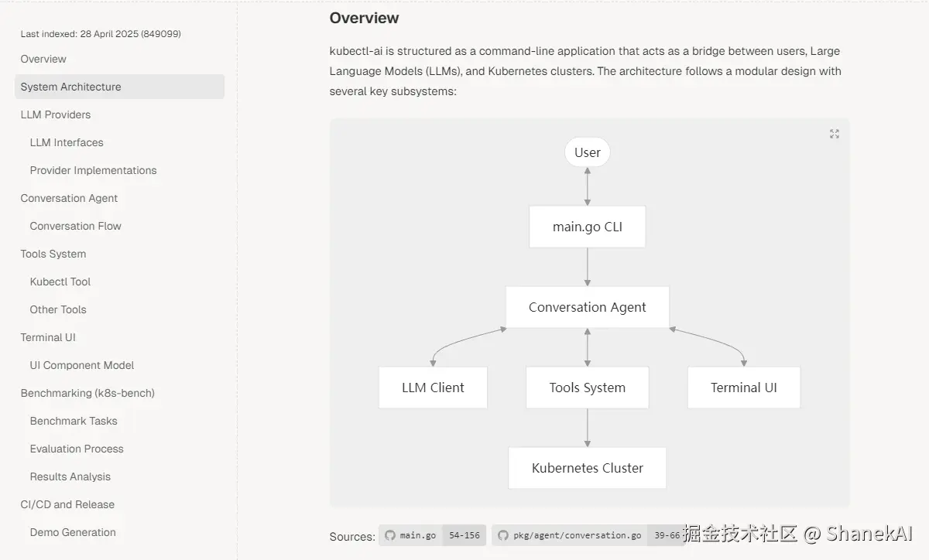Screen dimensions: 929x560
Task: Go to Terminal UI section
Action: (48, 337)
